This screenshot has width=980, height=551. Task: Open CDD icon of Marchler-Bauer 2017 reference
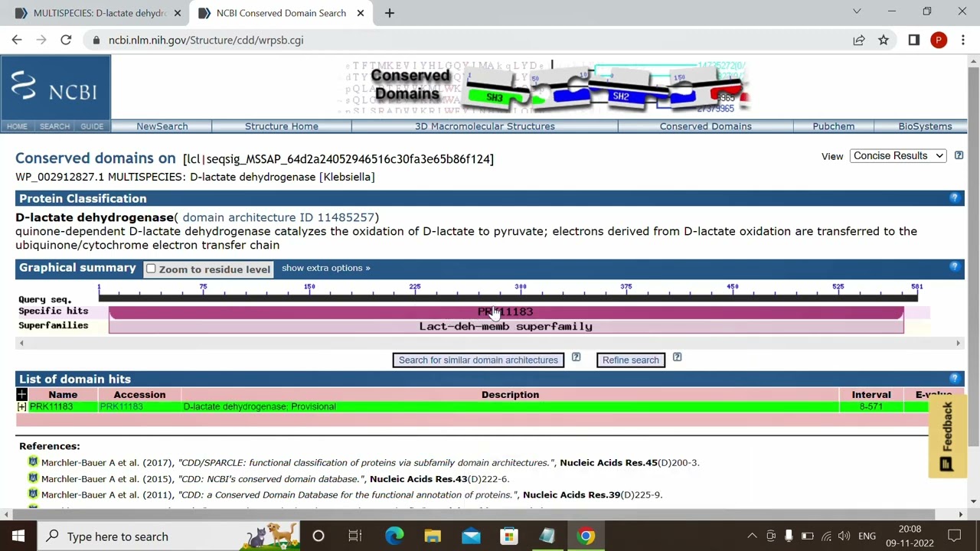pyautogui.click(x=33, y=462)
